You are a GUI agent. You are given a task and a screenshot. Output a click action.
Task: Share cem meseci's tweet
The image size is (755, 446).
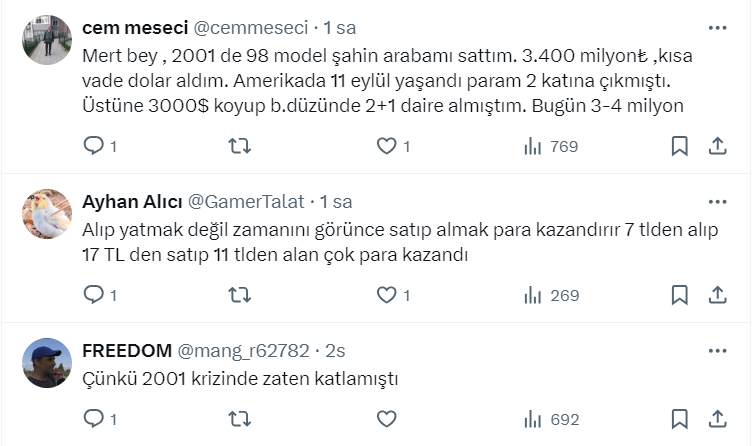[717, 146]
